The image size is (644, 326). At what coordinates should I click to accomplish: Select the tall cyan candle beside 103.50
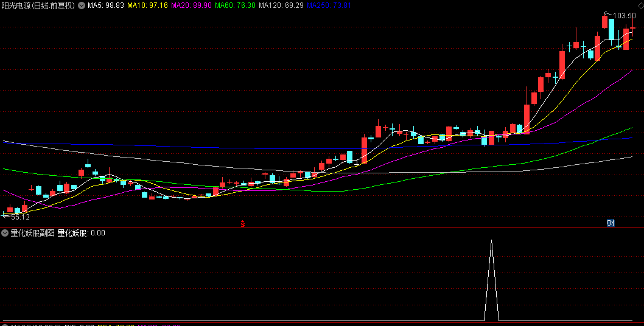(x=612, y=29)
